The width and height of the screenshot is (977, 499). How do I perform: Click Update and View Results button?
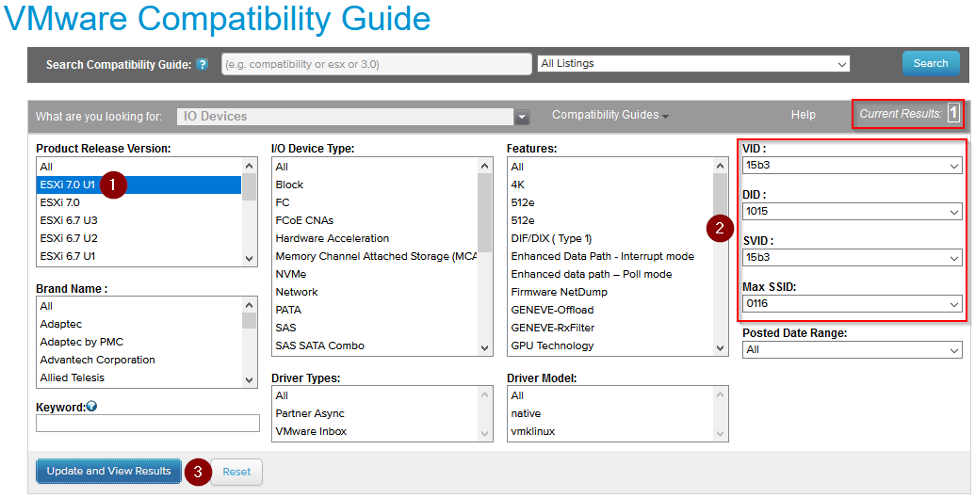pos(108,472)
